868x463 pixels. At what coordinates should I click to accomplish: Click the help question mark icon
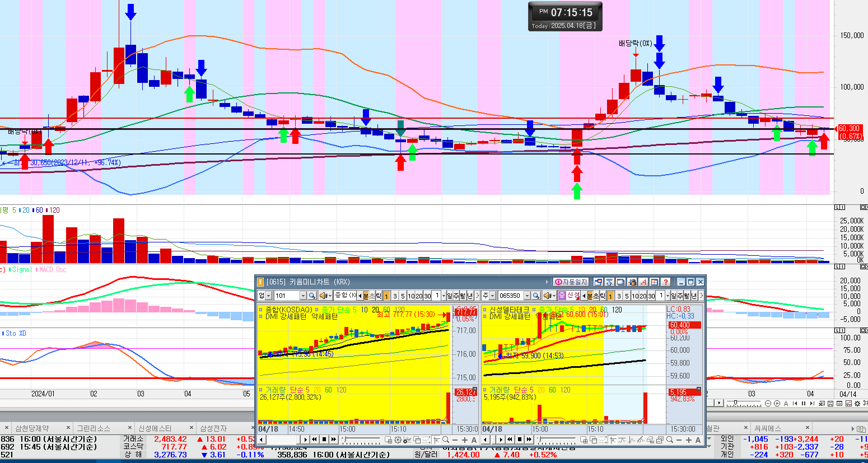(665, 282)
